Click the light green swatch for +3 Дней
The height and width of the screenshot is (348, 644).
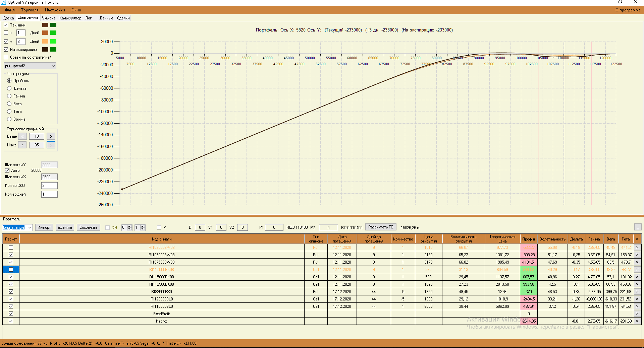[x=53, y=42]
